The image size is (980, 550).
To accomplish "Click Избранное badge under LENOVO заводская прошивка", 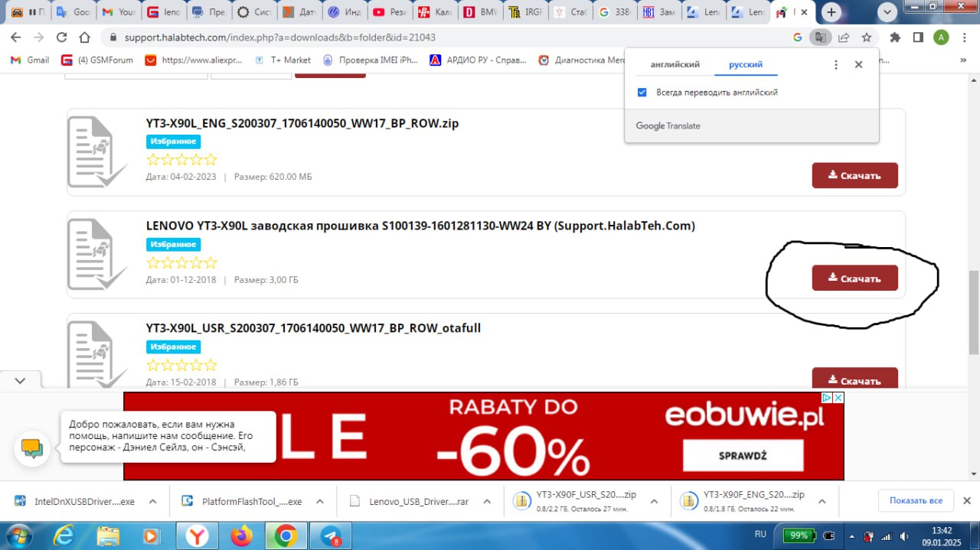I will (173, 245).
